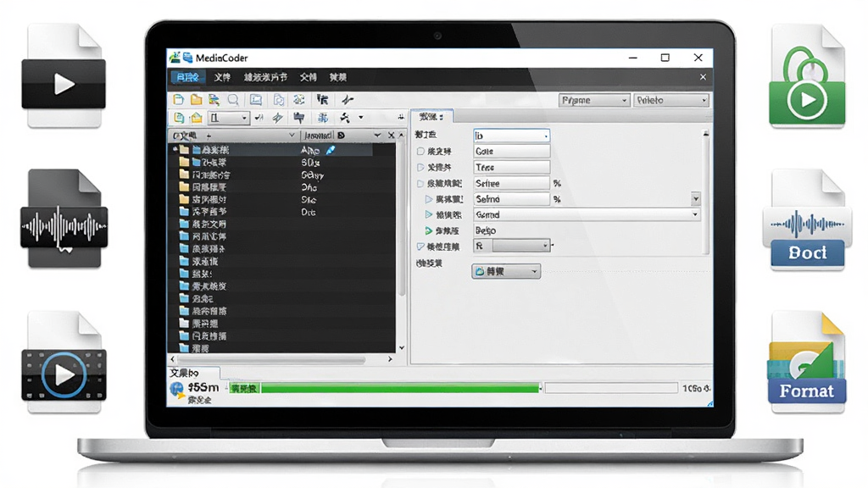
Task: Open the highlighted first menu in the menu bar
Action: pos(187,77)
